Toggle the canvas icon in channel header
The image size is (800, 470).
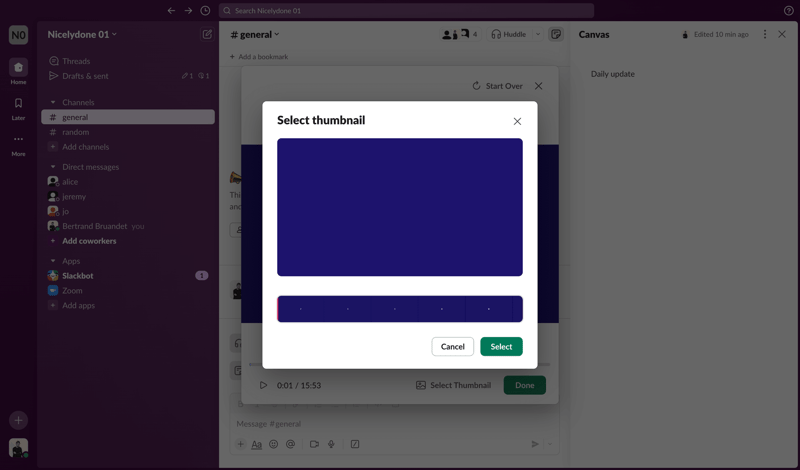(x=556, y=34)
